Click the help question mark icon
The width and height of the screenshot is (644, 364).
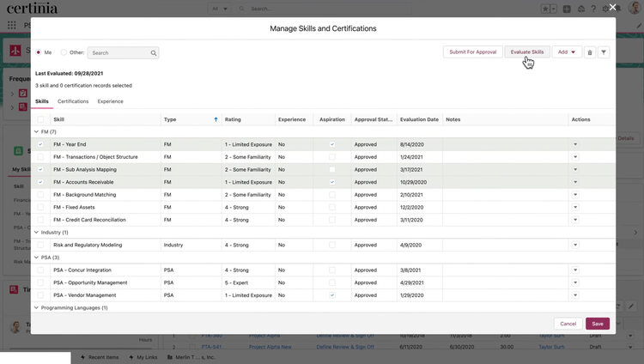[x=592, y=9]
